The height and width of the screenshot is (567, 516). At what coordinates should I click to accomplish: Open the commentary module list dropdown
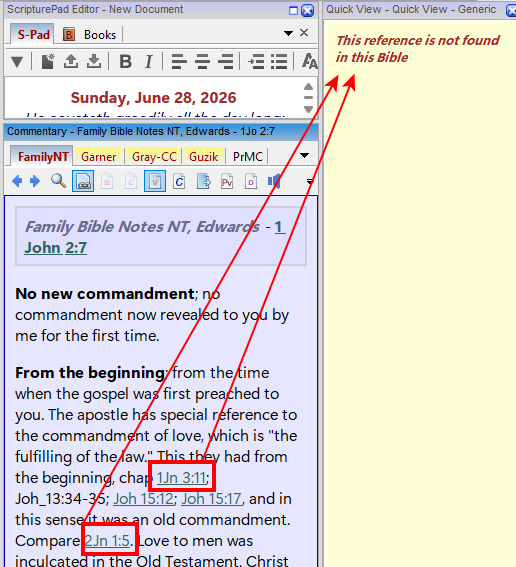[304, 155]
